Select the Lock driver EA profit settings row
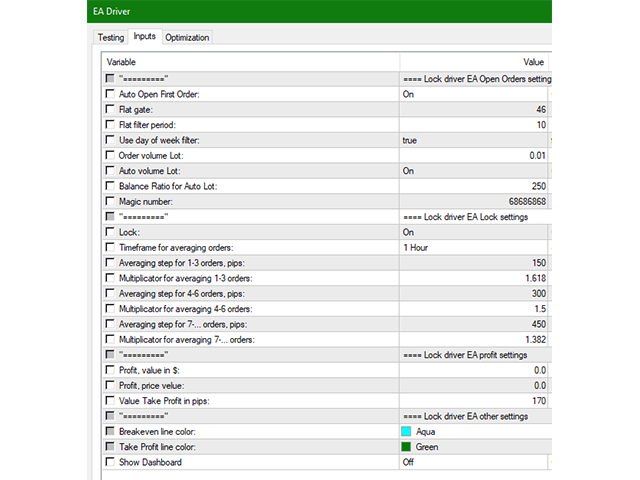The image size is (640, 480). pos(327,355)
